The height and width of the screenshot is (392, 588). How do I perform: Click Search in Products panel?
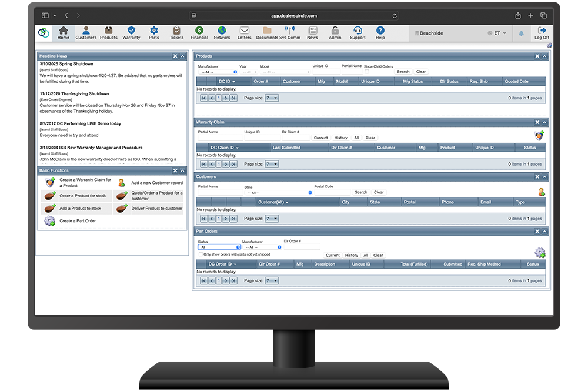coord(403,72)
